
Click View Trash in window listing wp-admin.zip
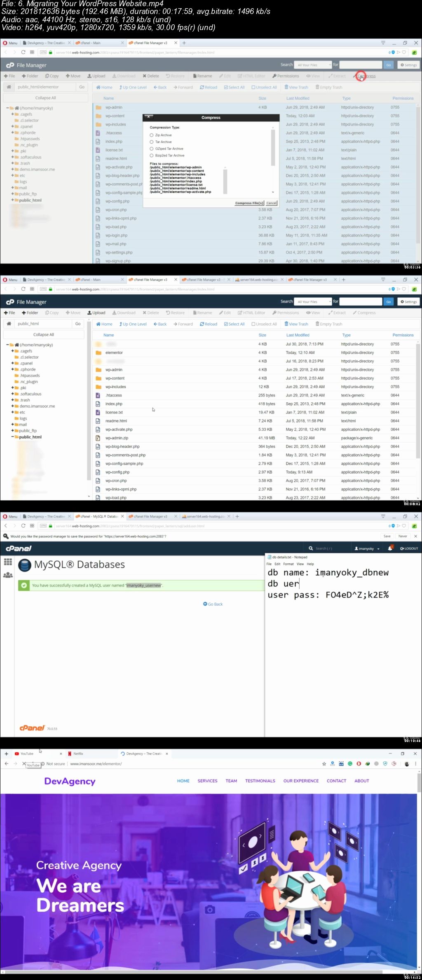pyautogui.click(x=296, y=324)
